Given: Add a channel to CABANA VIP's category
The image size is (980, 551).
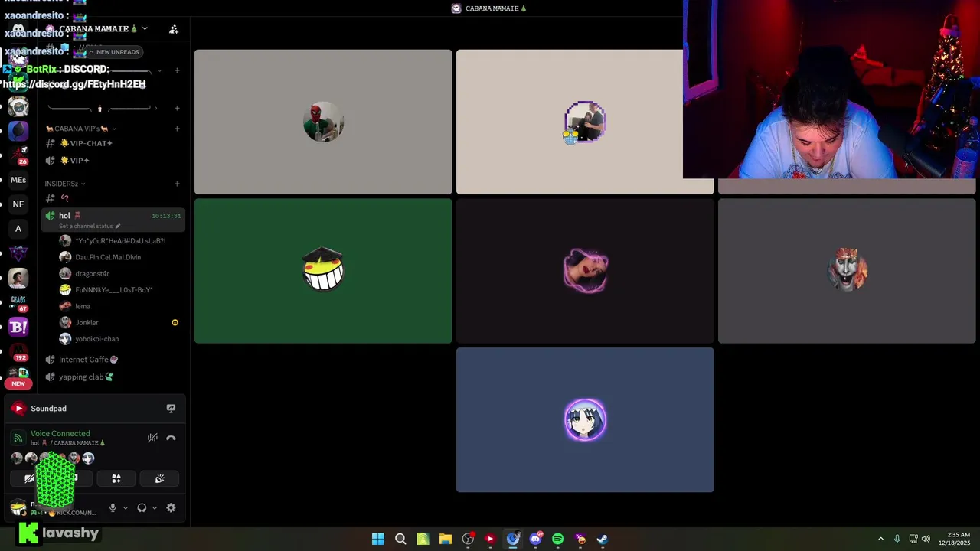Looking at the screenshot, I should 177,129.
